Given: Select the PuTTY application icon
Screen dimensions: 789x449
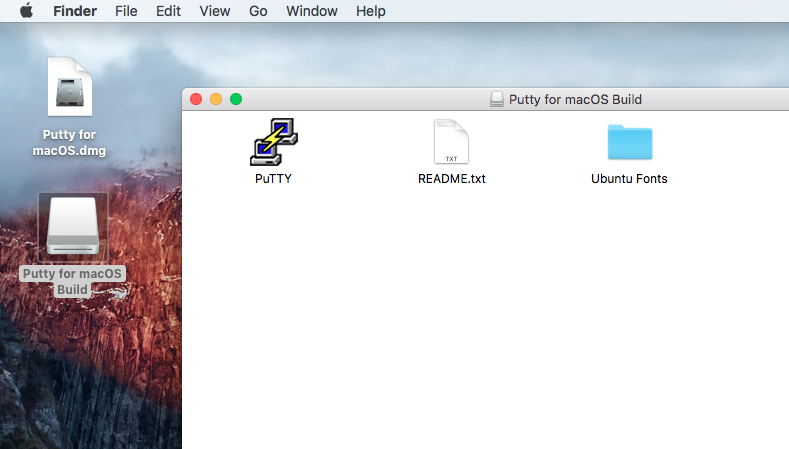Looking at the screenshot, I should 273,141.
